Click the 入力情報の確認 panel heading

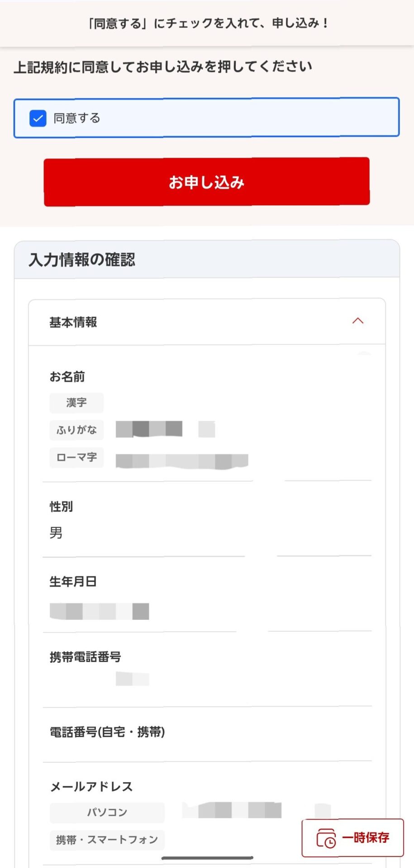pos(82,259)
